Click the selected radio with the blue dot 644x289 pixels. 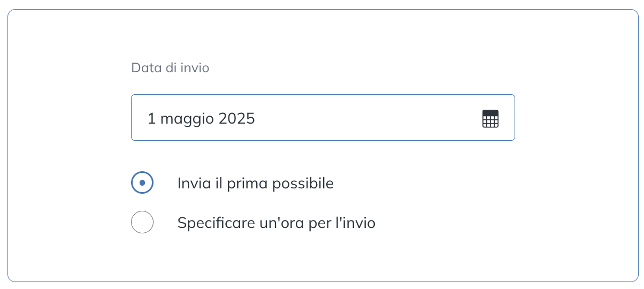coord(142,183)
